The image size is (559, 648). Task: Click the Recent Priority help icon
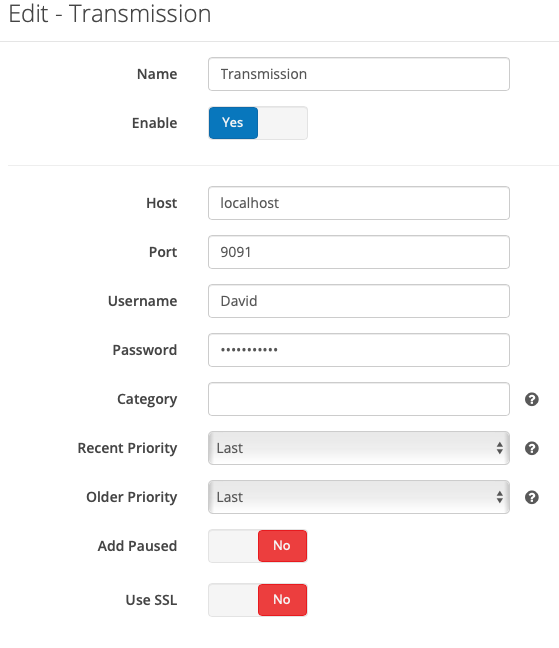coord(531,448)
